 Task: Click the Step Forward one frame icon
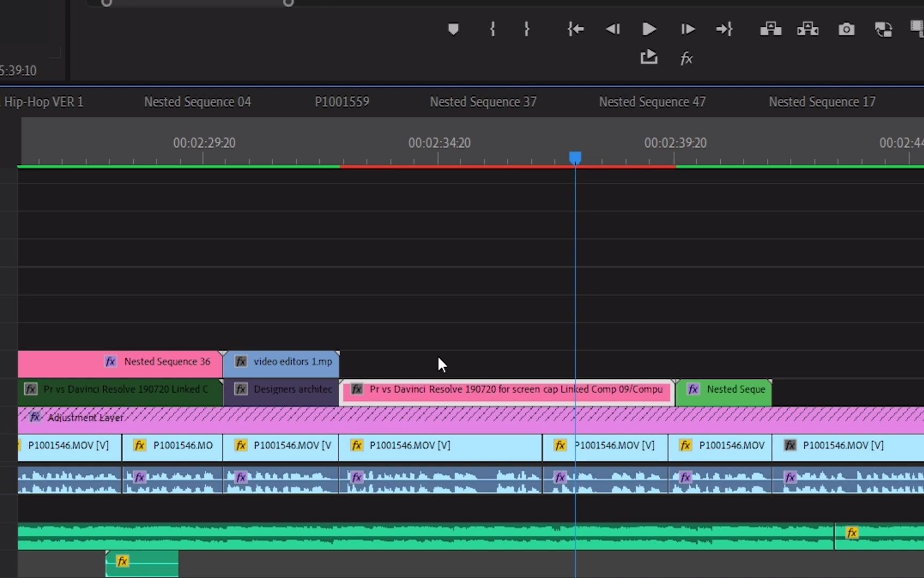[687, 29]
